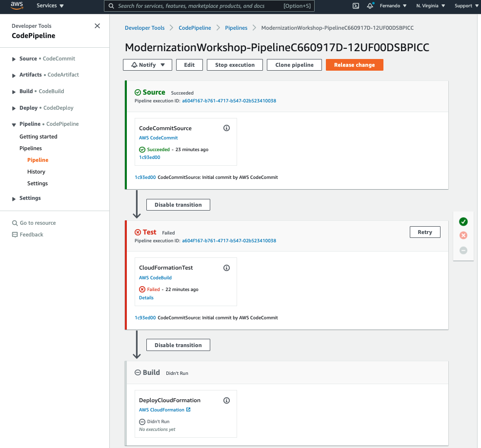Go to CodePipeline breadcrumb
Screen dimensions: 481x448
pyautogui.click(x=195, y=28)
